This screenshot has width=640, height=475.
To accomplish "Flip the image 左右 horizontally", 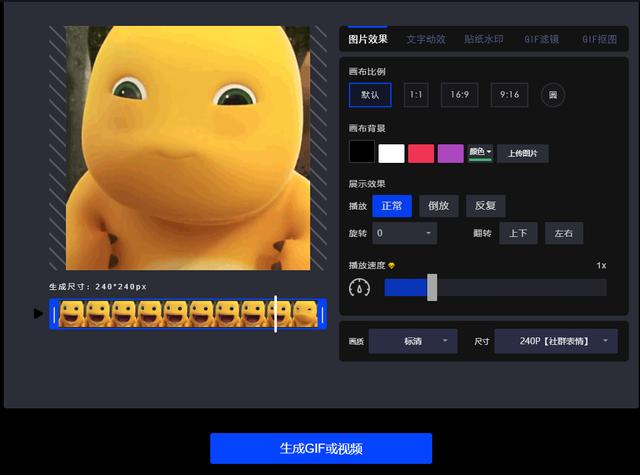I will coord(564,233).
